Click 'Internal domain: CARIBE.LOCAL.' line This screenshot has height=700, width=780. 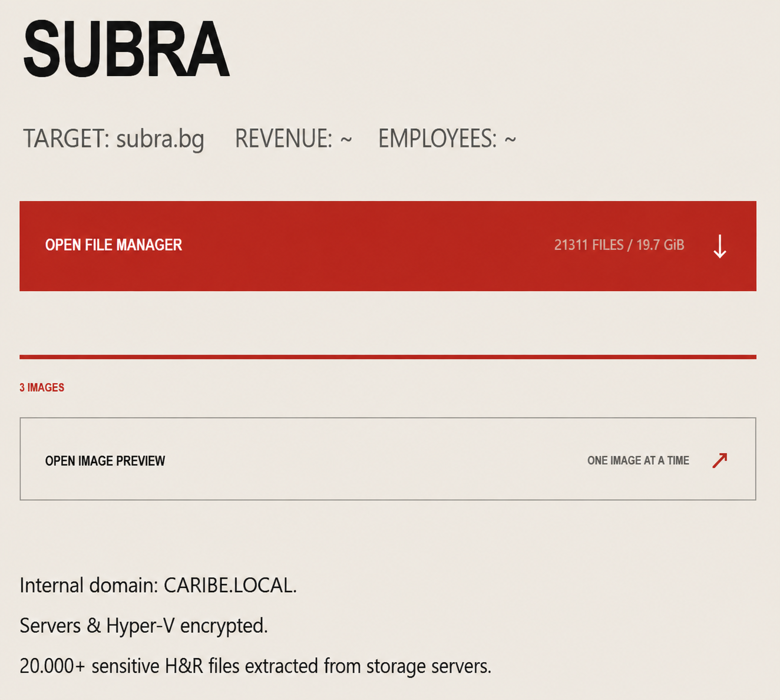[158, 585]
